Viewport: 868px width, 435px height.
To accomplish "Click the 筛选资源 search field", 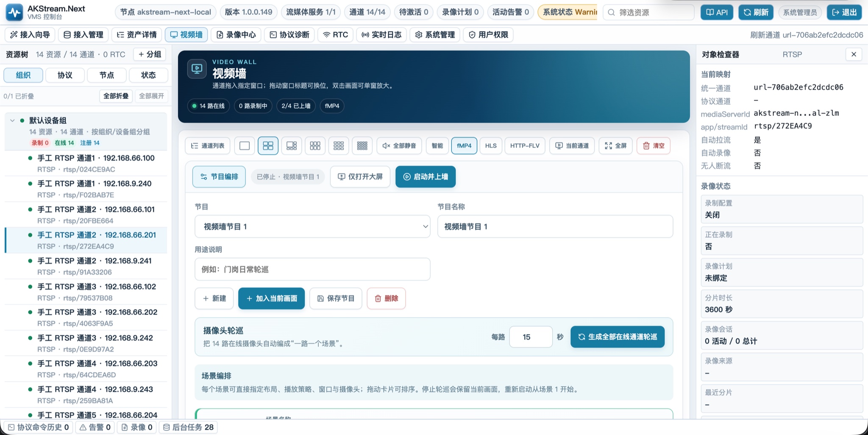I will 648,12.
